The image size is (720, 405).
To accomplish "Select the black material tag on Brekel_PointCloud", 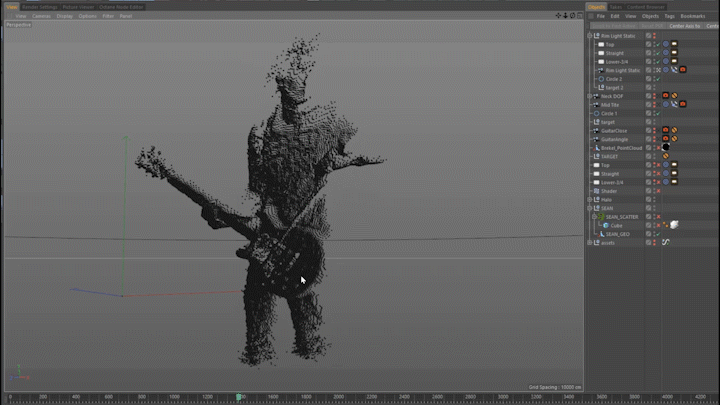I will tap(666, 147).
